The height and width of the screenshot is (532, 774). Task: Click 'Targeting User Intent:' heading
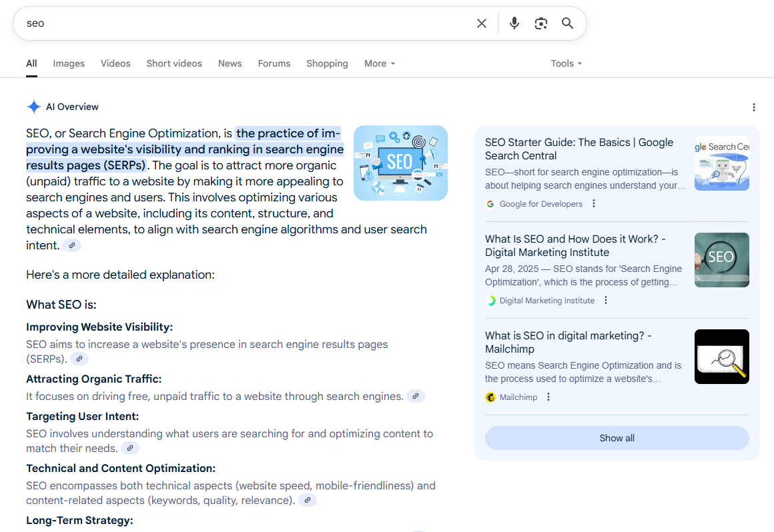click(83, 416)
